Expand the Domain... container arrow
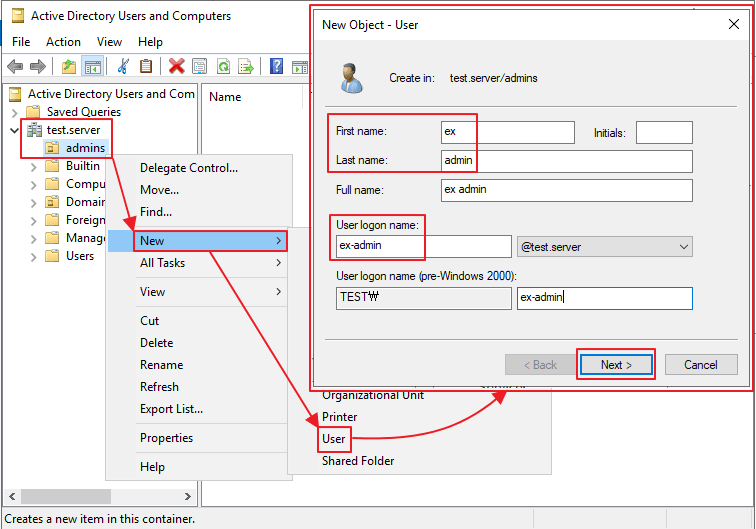Viewport: 756px width, 529px height. pos(33,203)
